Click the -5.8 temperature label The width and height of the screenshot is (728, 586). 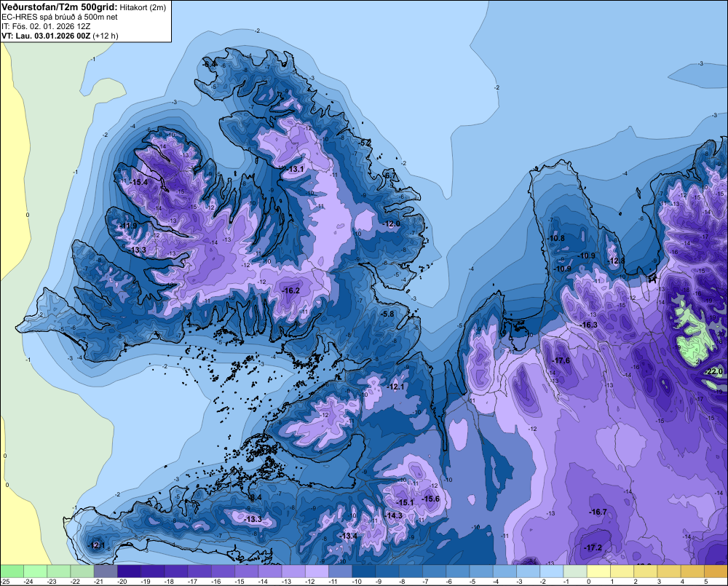387,314
